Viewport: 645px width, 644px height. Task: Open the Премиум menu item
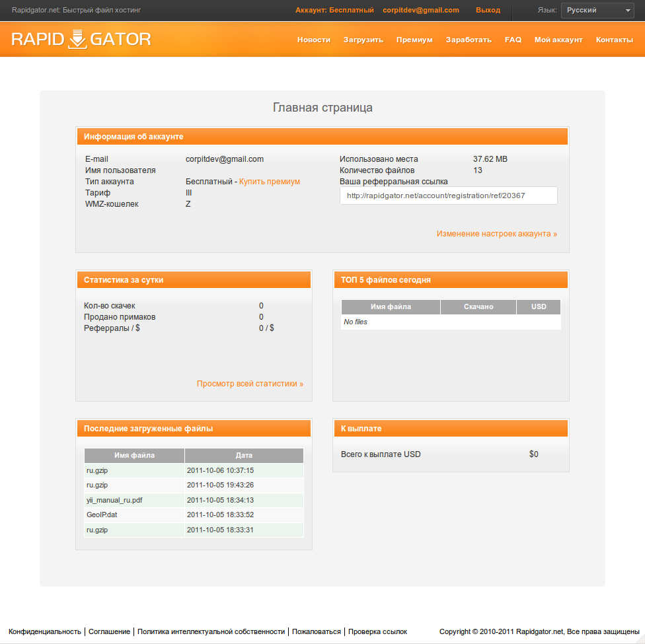414,40
